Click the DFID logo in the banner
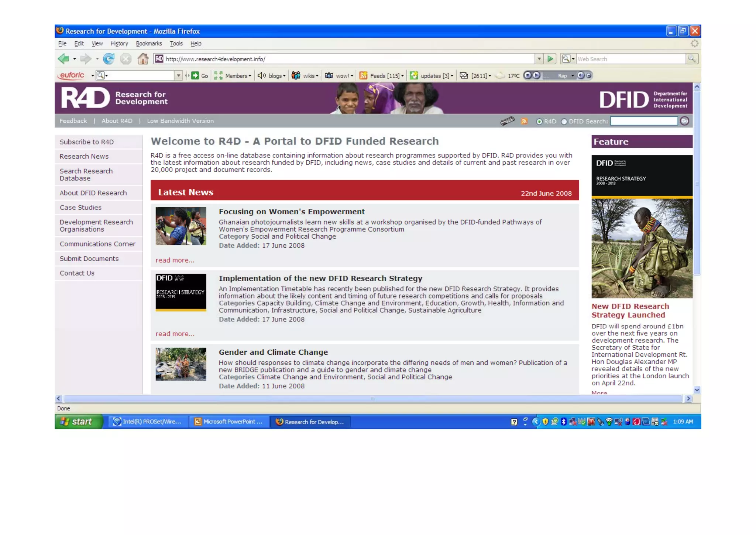756x535 pixels. tap(643, 100)
